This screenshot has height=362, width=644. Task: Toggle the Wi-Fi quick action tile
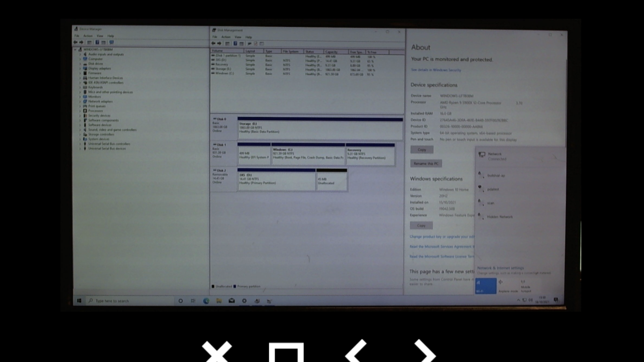(486, 286)
